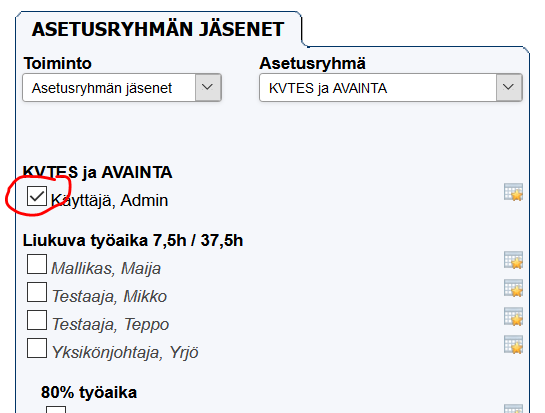The image size is (545, 413).
Task: Tick the checkbox under 80% työaika heading
Action: pyautogui.click(x=56, y=410)
